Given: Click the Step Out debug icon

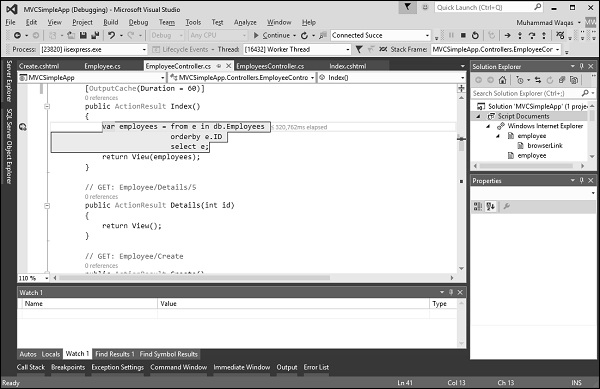Looking at the screenshot, I should coord(544,35).
